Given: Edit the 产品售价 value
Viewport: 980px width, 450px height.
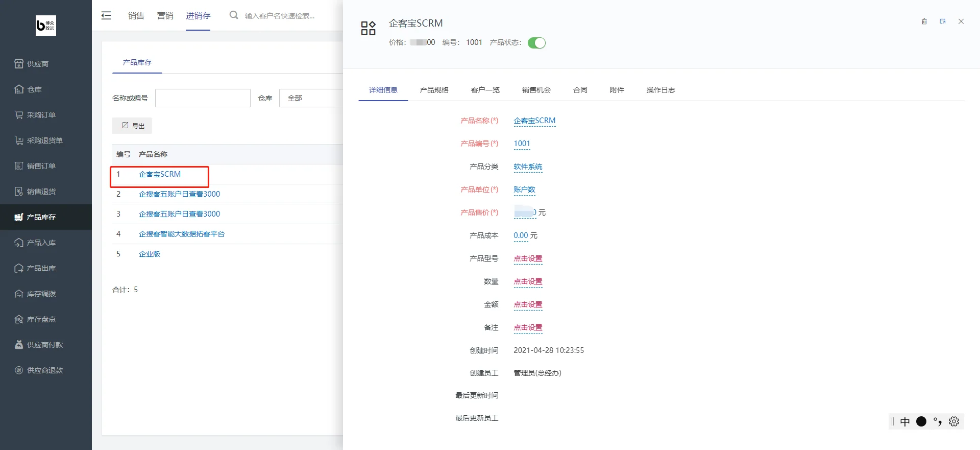Looking at the screenshot, I should tap(525, 212).
